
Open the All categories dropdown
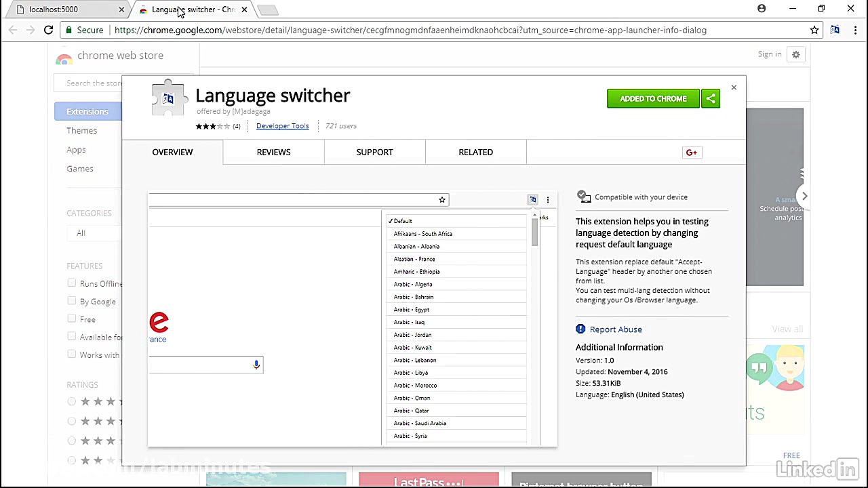94,233
